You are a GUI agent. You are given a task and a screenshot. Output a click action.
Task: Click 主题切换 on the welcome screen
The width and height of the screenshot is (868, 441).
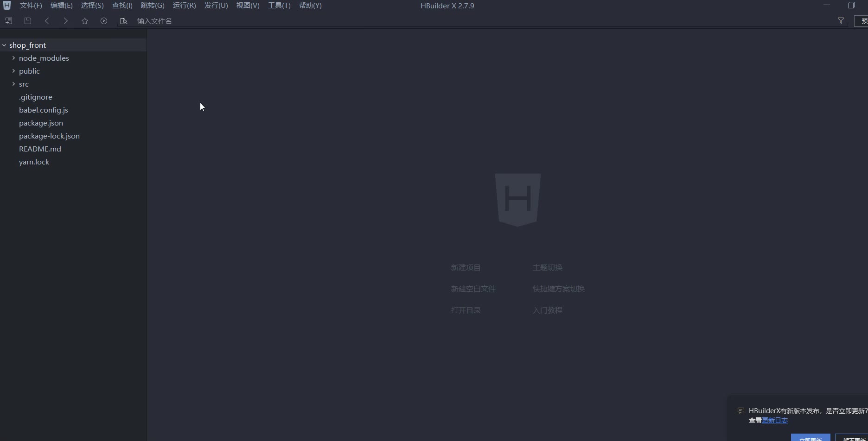(547, 268)
